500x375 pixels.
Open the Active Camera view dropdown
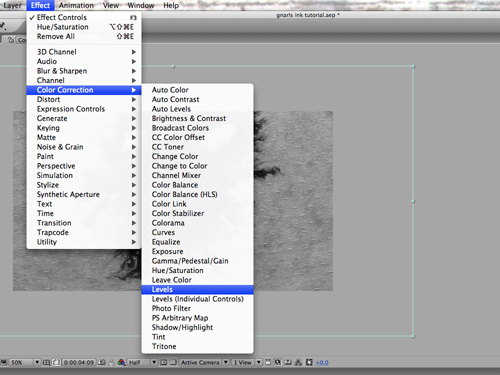204,362
